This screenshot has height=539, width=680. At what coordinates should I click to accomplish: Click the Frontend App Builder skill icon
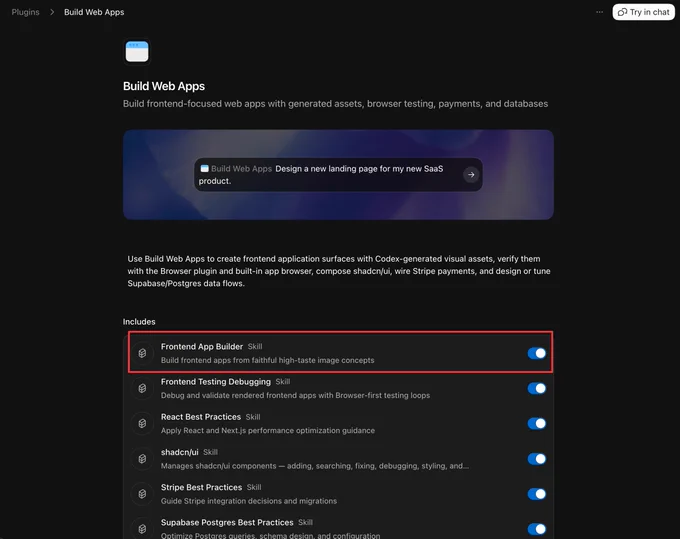142,353
